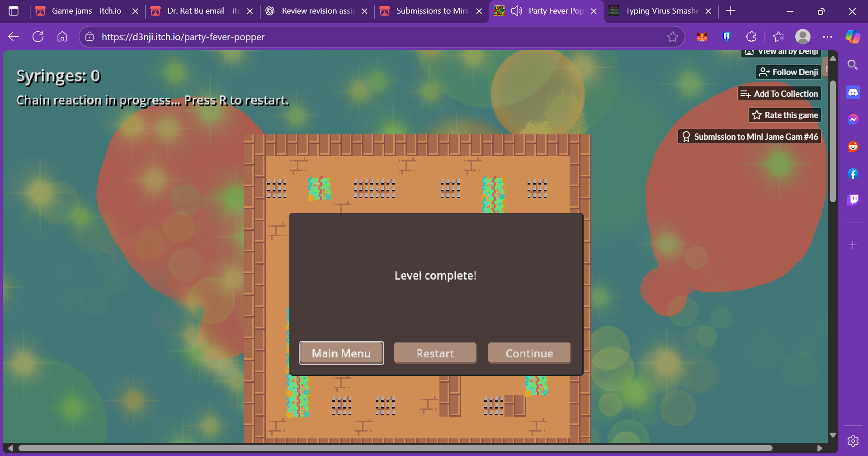Open the tab actions menu button
Image resolution: width=868 pixels, height=456 pixels.
point(14,11)
